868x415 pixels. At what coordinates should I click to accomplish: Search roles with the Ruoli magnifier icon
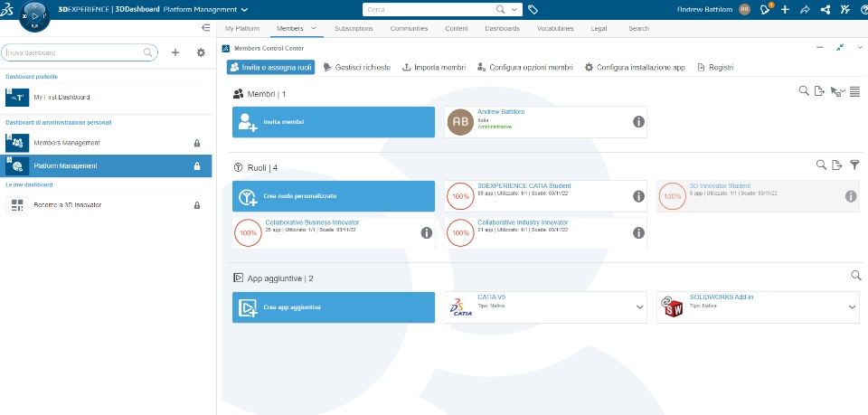[822, 165]
